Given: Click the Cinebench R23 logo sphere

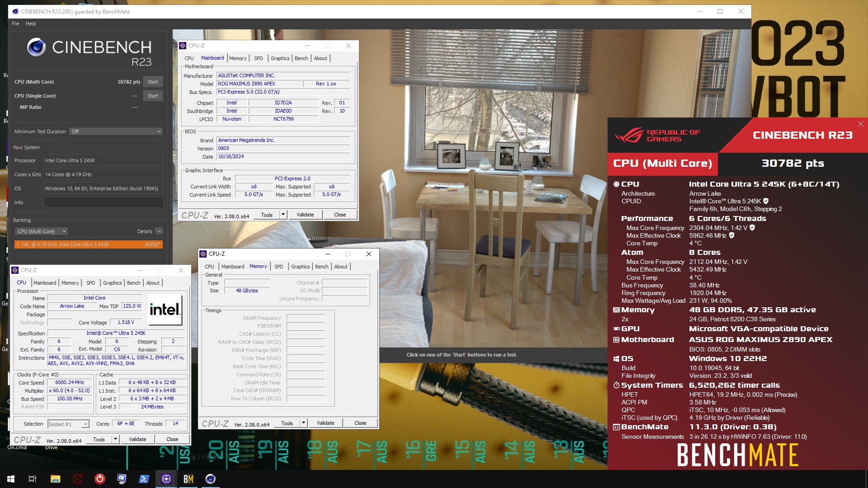Looking at the screenshot, I should pyautogui.click(x=36, y=47).
